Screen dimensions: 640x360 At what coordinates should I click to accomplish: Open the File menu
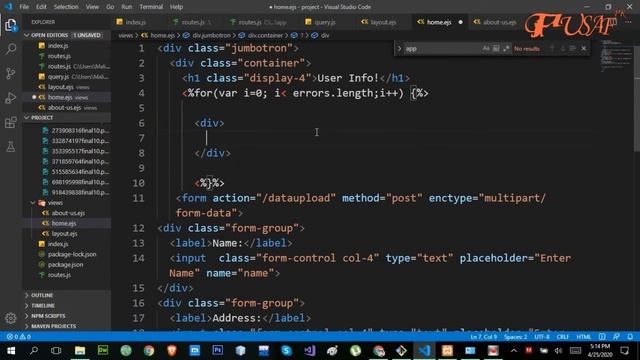click(24, 7)
